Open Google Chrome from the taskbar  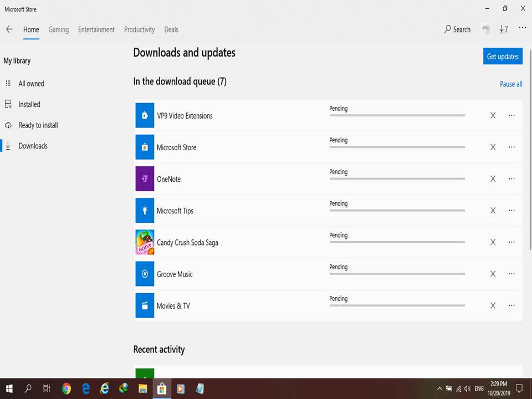coord(66,388)
